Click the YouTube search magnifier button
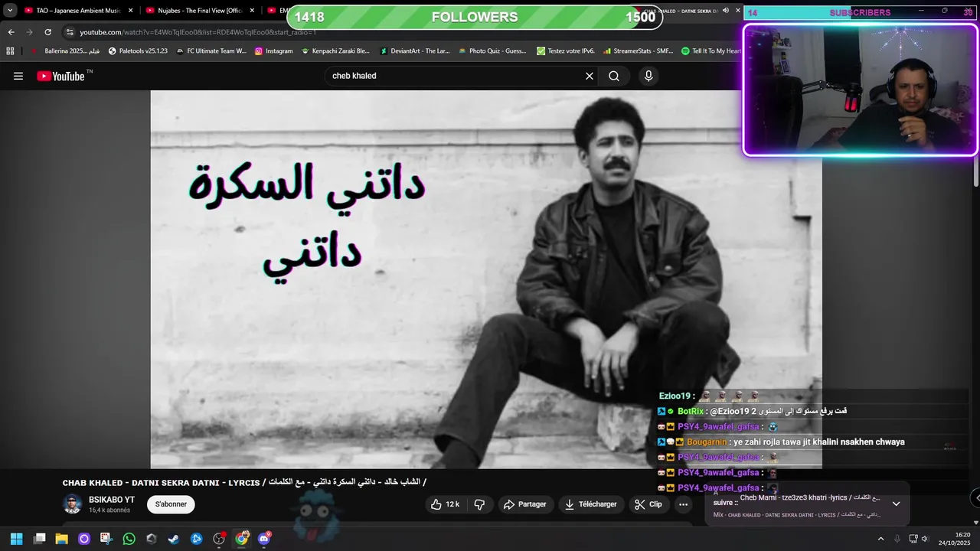 (x=614, y=76)
